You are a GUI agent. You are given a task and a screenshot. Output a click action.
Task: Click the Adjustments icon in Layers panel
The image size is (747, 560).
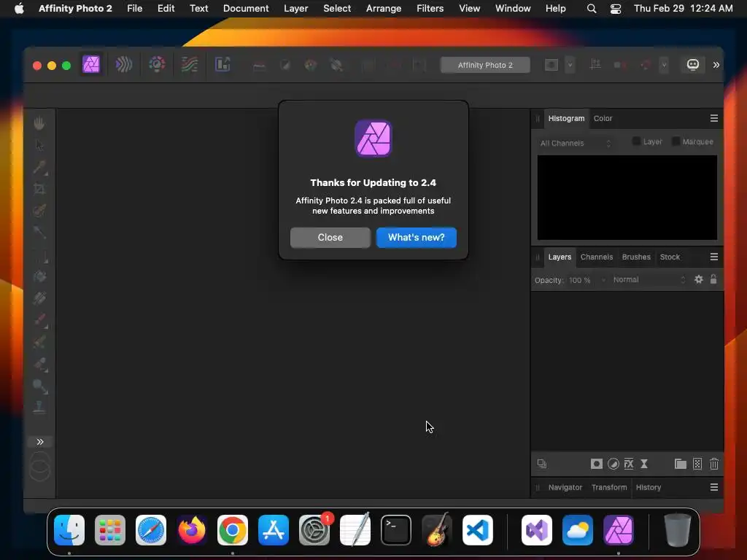614,464
